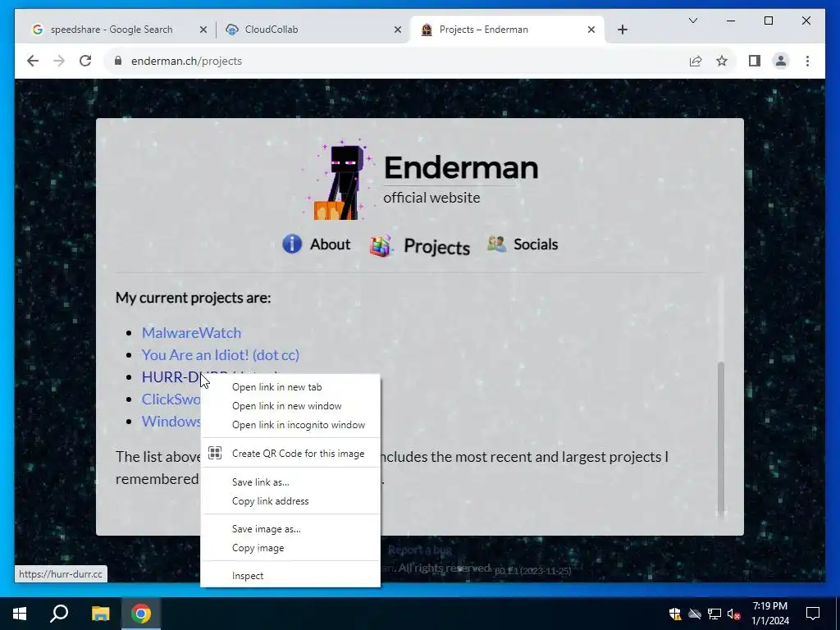Select the Projects – Enderman tab
This screenshot has height=630, width=840.
(506, 30)
